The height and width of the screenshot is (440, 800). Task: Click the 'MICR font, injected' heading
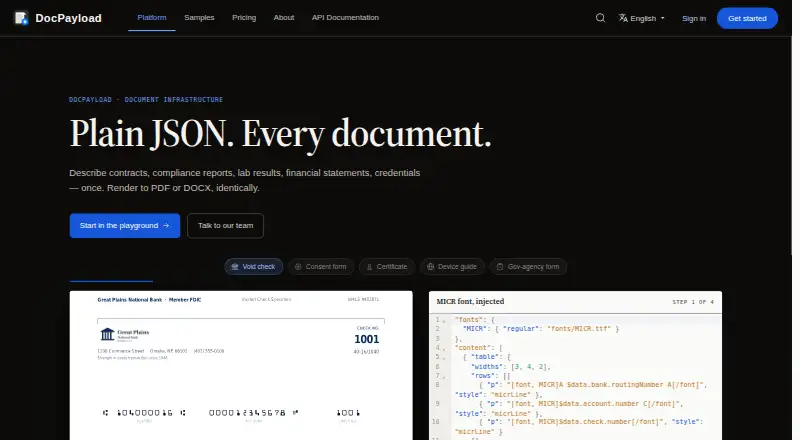470,302
